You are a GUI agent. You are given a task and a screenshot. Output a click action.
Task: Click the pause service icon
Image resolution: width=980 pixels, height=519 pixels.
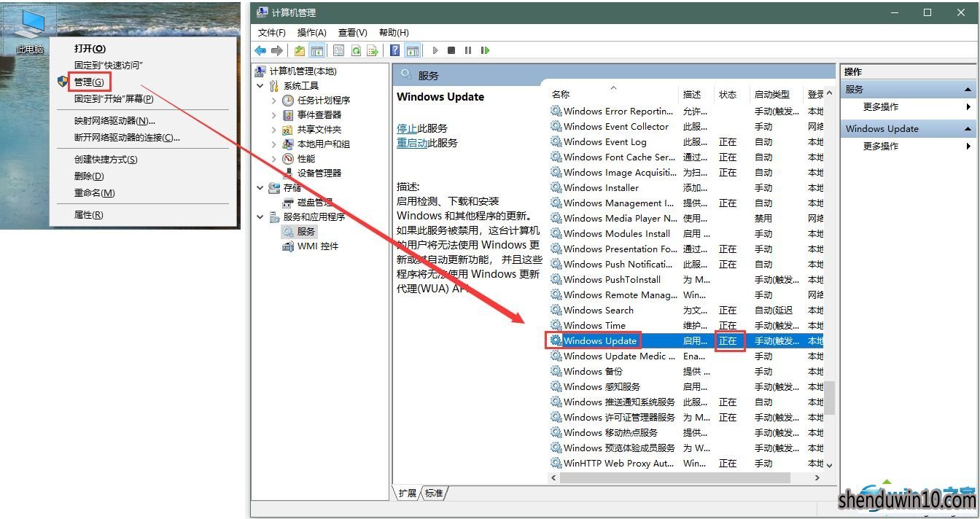click(468, 50)
